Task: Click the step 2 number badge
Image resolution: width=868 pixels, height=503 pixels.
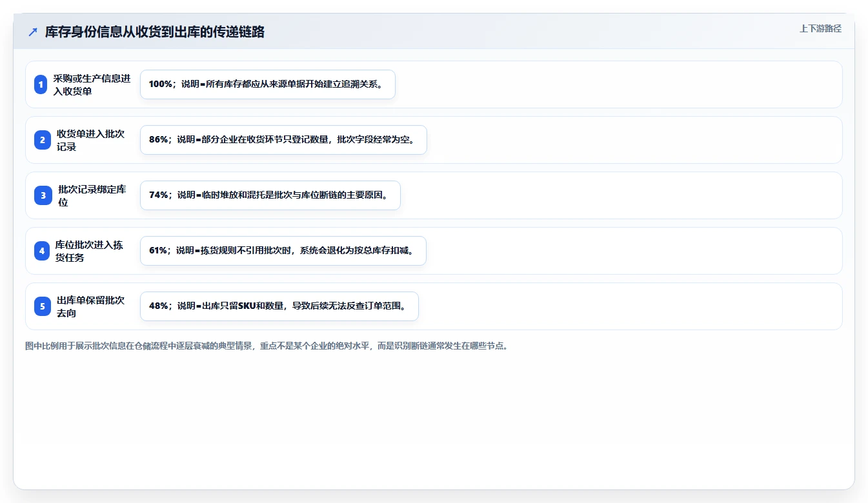Action: click(42, 140)
